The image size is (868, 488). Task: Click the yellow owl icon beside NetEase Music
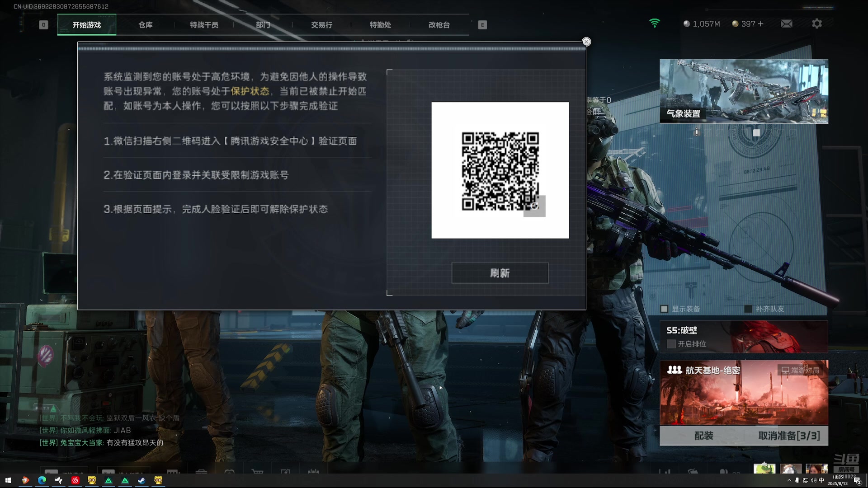click(x=92, y=480)
